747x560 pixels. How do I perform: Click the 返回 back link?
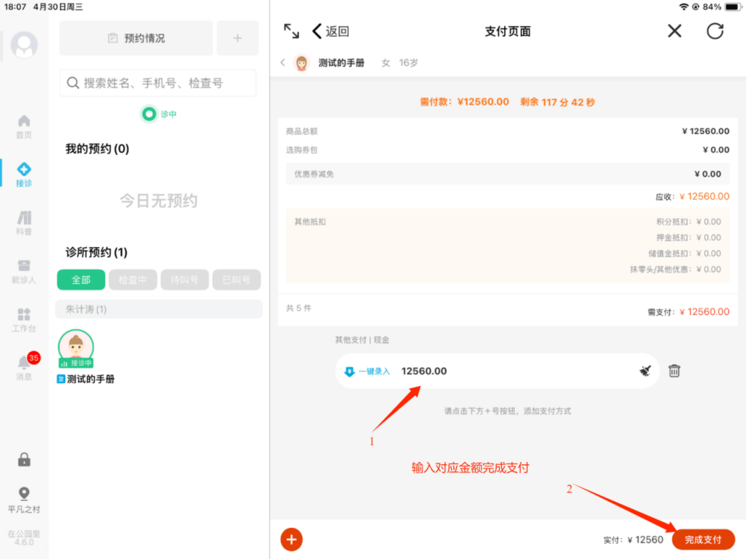tap(330, 31)
